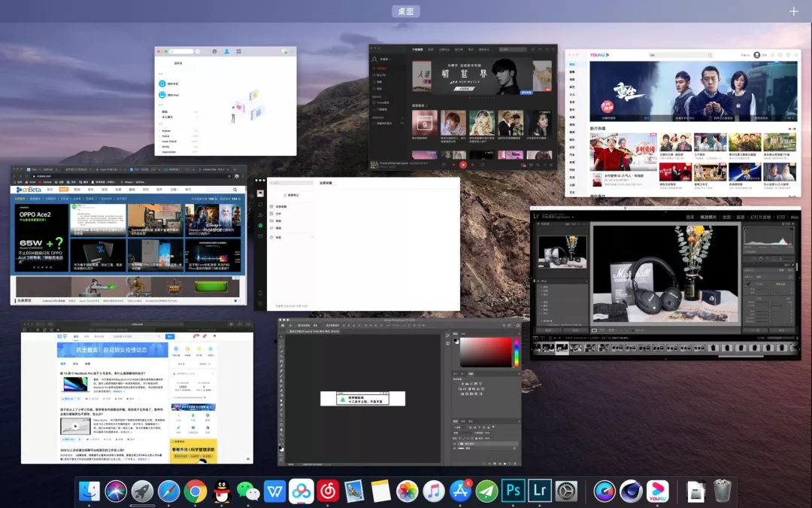The image size is (812, 508).
Task: Select the Youku window showing 重生 banner
Action: 683,123
